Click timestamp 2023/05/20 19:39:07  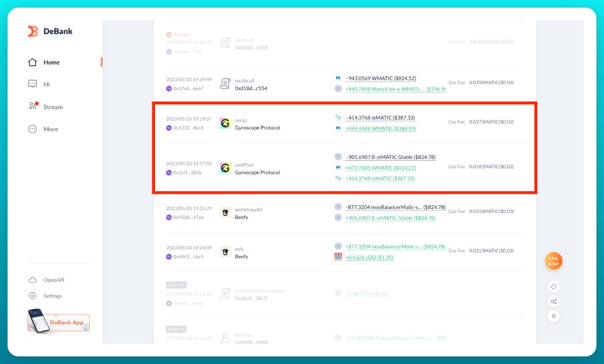click(189, 119)
